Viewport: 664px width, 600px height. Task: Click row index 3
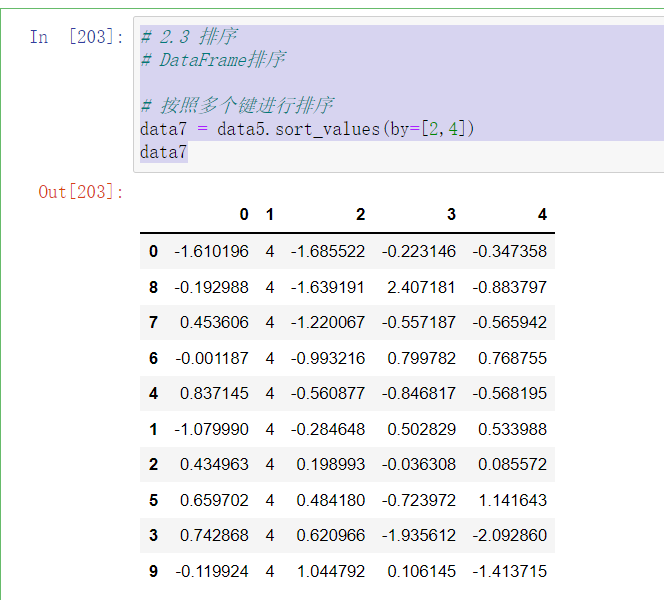153,535
